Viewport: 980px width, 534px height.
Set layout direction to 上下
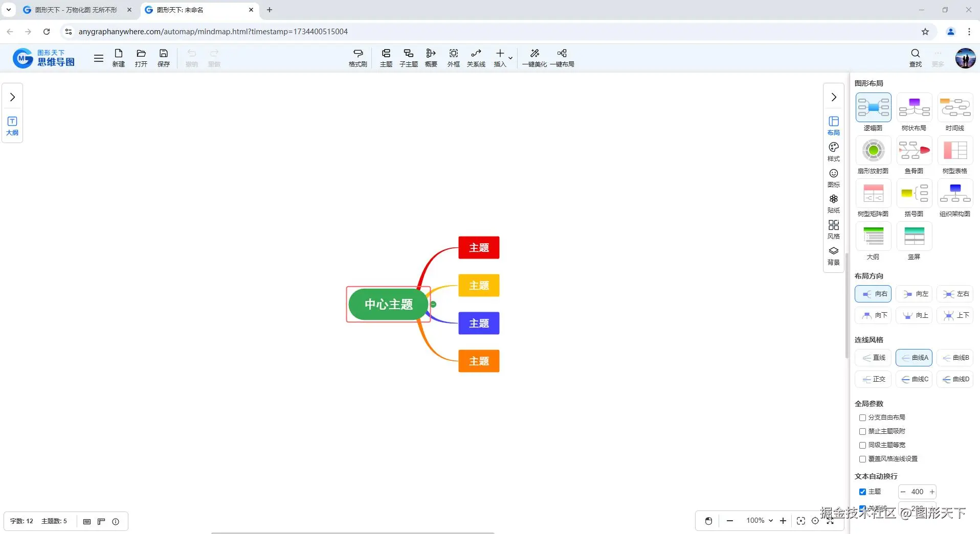pos(955,315)
